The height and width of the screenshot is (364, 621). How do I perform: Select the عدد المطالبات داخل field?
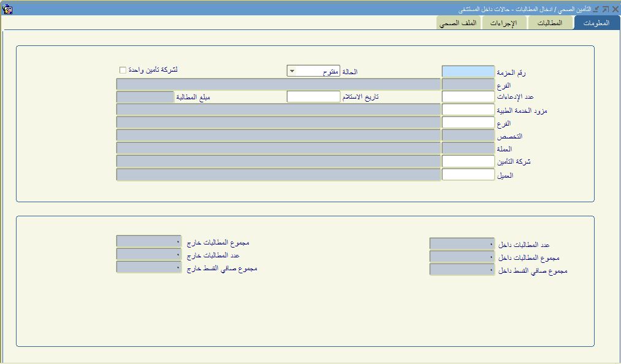[462, 244]
